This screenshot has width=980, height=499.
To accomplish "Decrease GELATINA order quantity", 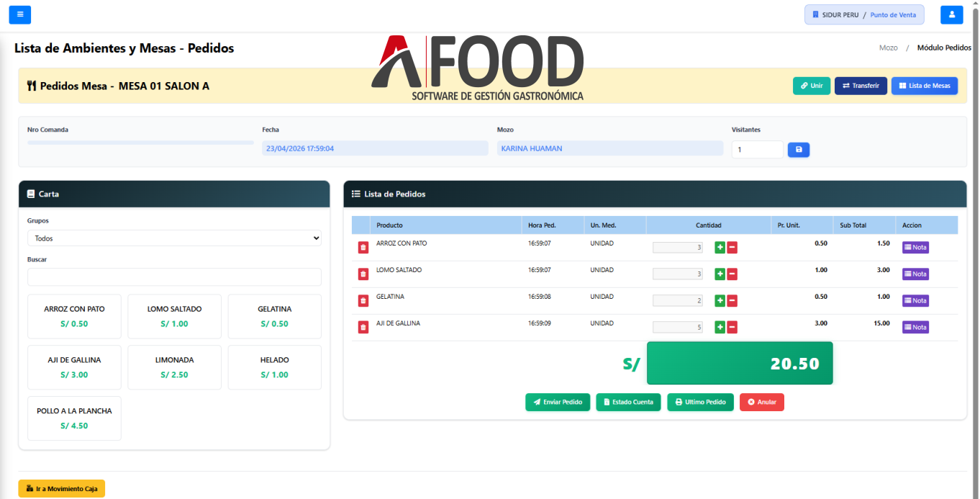I will click(732, 301).
